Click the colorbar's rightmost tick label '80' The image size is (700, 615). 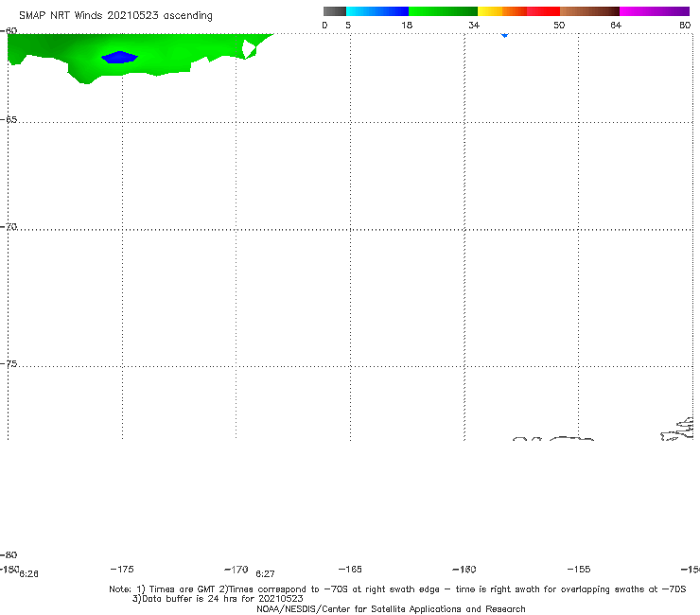pyautogui.click(x=685, y=25)
